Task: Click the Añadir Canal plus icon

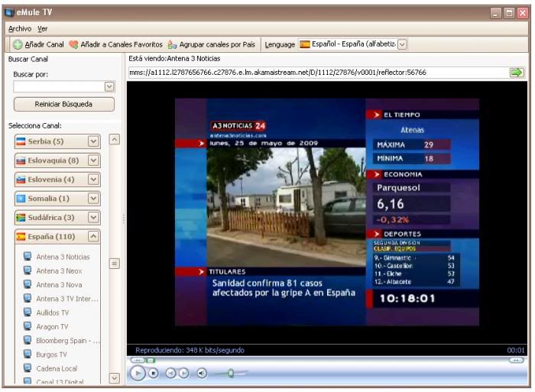Action: point(18,44)
